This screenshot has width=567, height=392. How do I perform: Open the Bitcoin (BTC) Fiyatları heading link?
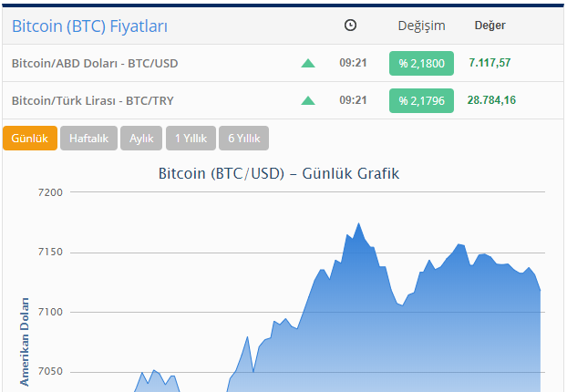89,26
